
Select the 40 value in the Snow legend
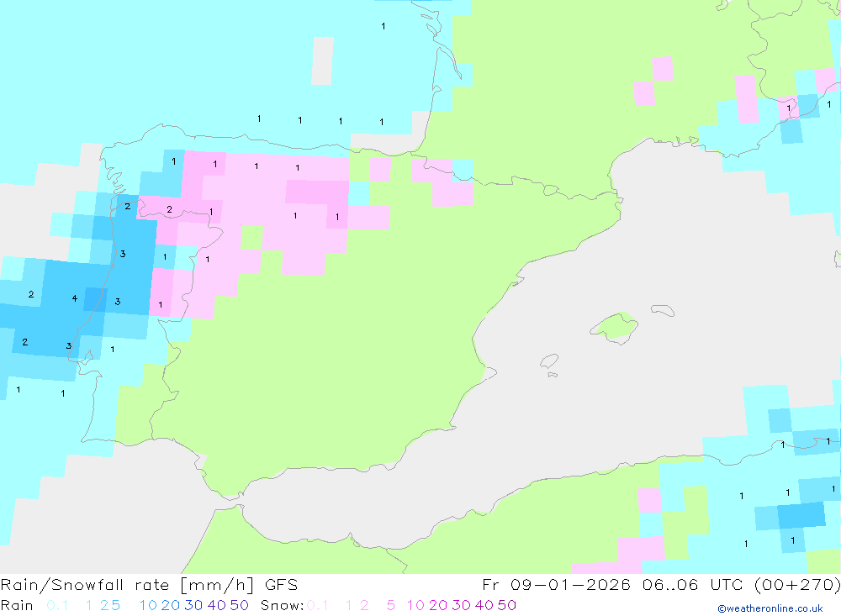484,605
